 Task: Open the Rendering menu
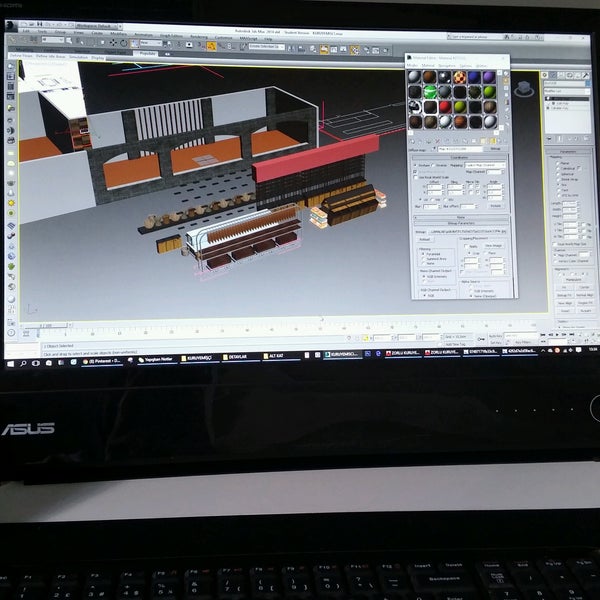pos(199,37)
